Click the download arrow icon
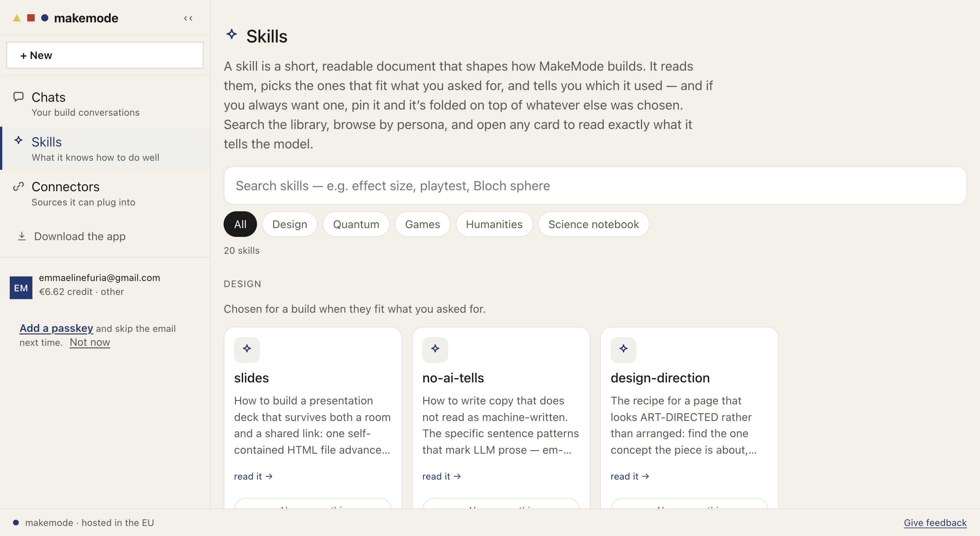Image resolution: width=980 pixels, height=536 pixels. pyautogui.click(x=22, y=236)
